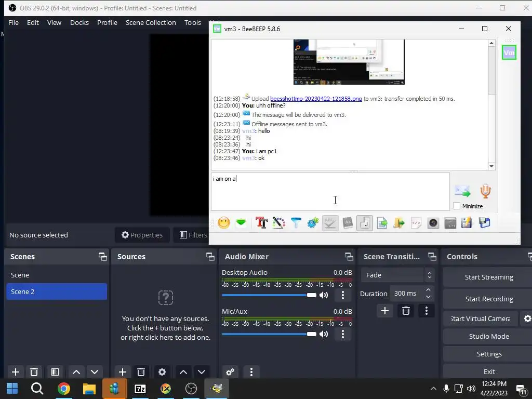Enable the Minimize checkbox in BeeBEEP
532x399 pixels.
(x=457, y=206)
